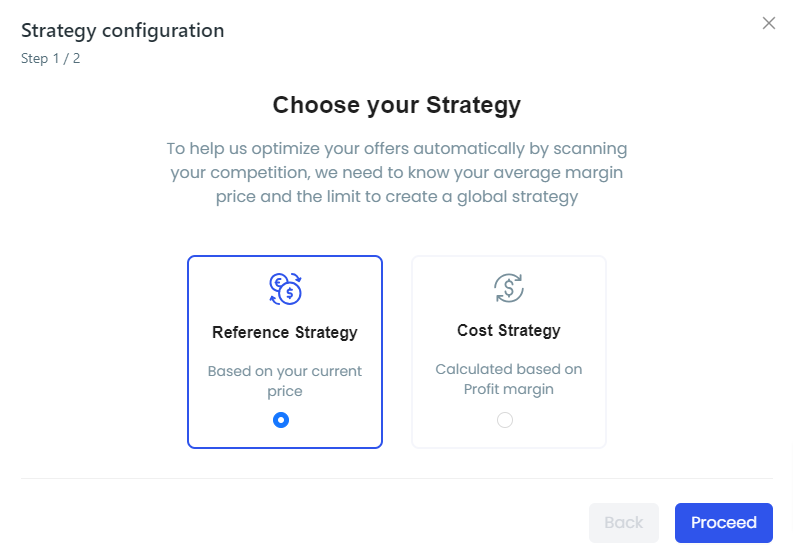Click the euro-dollar exchange coins icon
Viewport: 793px width, 558px height.
coord(285,289)
